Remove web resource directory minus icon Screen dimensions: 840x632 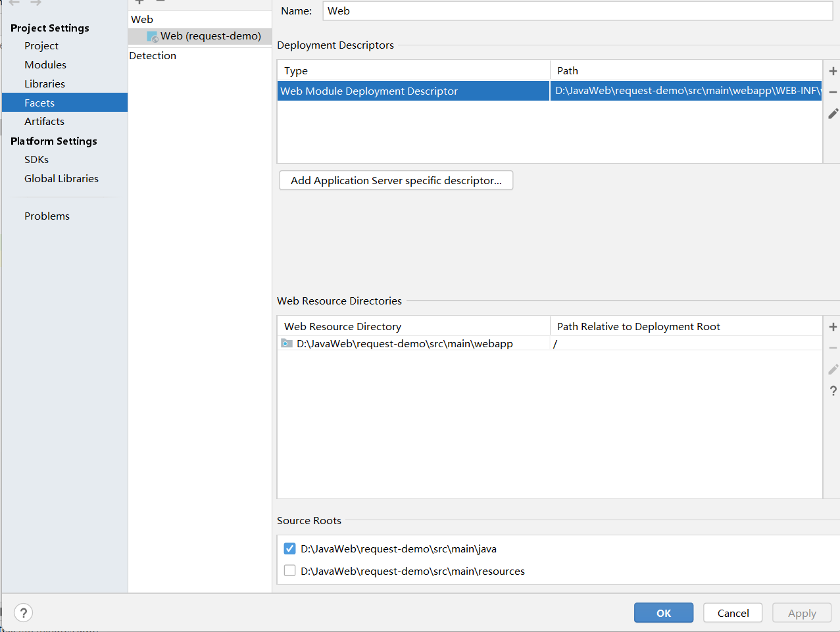833,348
